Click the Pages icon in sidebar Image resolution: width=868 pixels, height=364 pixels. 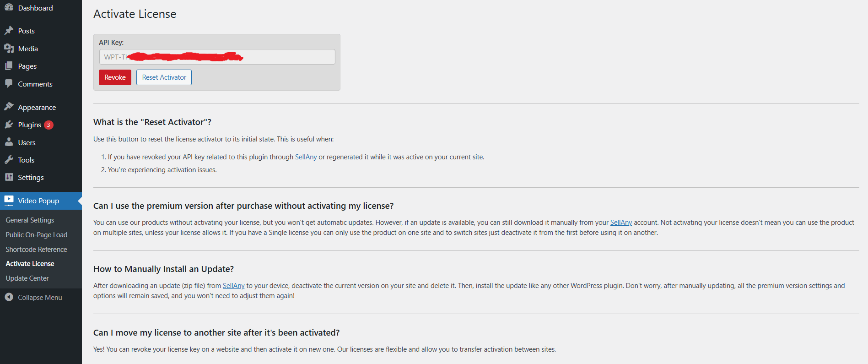[x=9, y=66]
